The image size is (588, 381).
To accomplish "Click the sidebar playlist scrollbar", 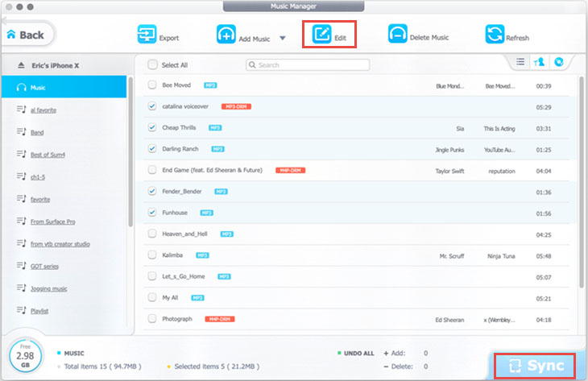I will point(130,152).
